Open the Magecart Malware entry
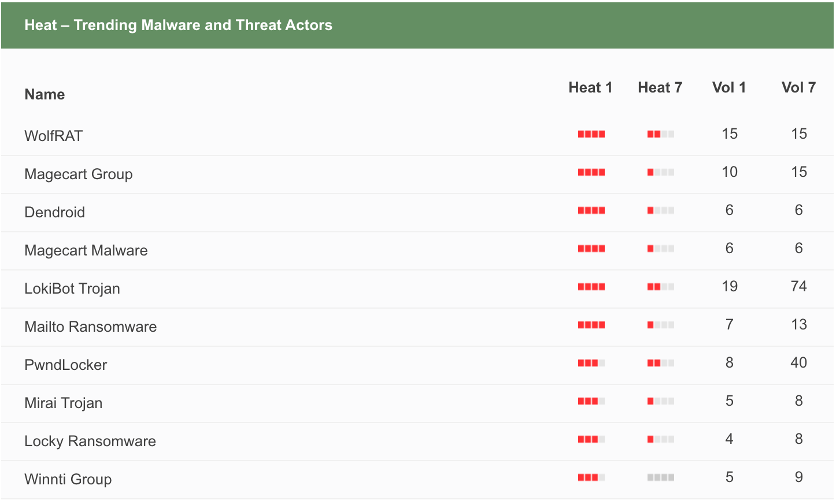The width and height of the screenshot is (836, 504). 86,250
